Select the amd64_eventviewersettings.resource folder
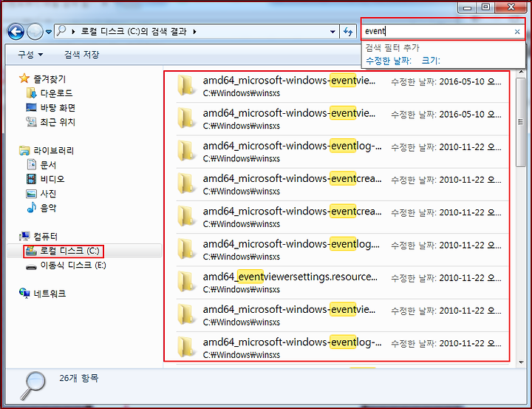This screenshot has height=409, width=532. (342, 283)
